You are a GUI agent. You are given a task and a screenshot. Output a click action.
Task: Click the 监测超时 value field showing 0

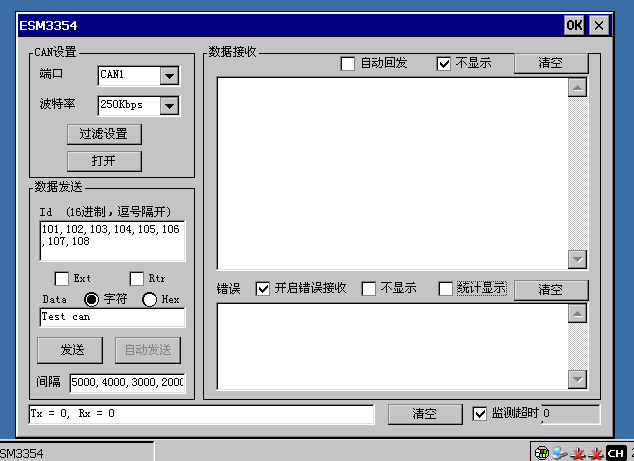pyautogui.click(x=571, y=414)
